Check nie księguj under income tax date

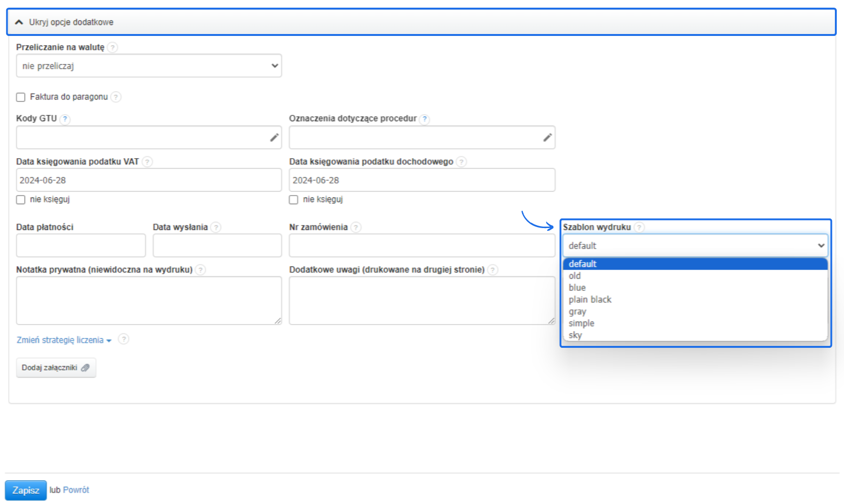(x=294, y=200)
